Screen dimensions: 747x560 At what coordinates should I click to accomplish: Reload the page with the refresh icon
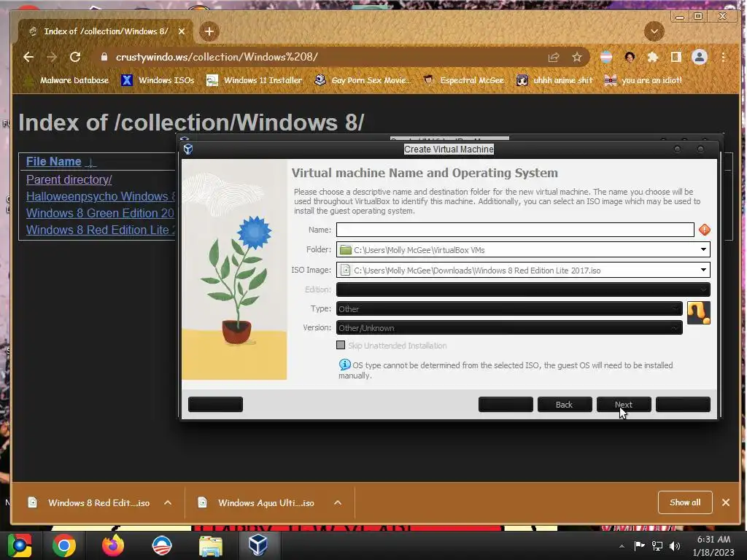pyautogui.click(x=75, y=57)
